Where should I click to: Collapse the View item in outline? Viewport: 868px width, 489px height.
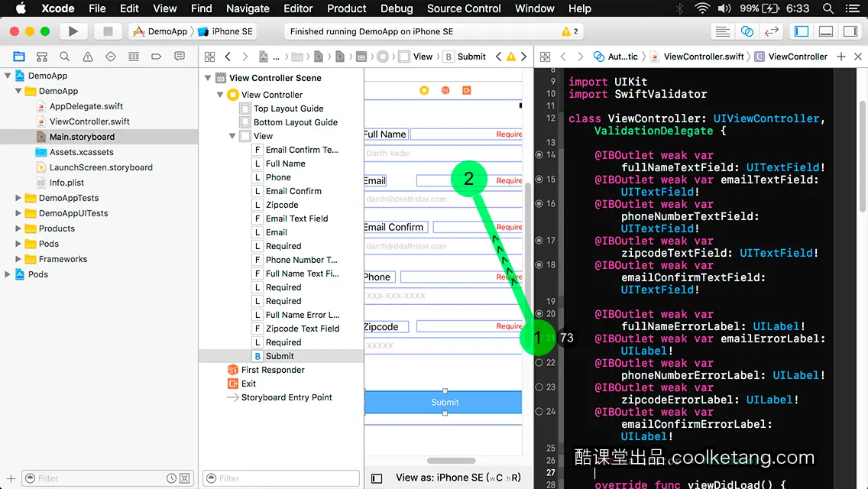[x=232, y=136]
